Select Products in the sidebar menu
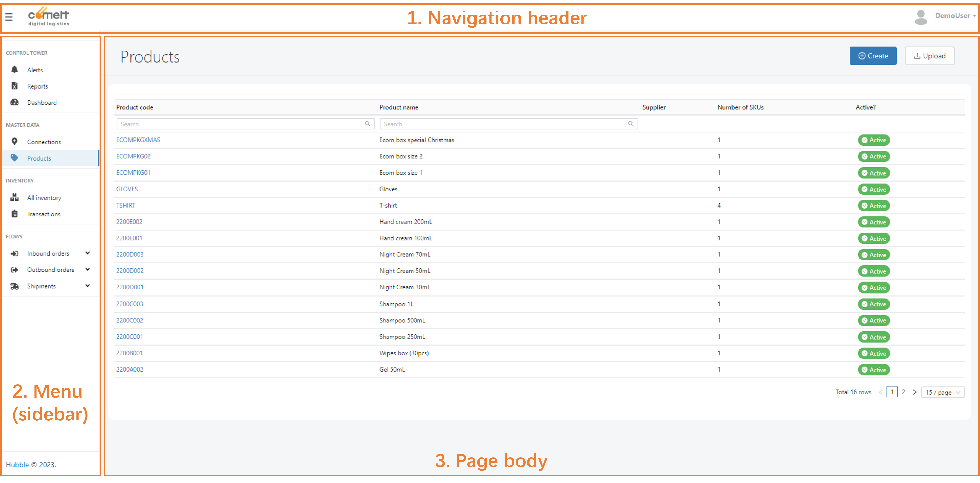Image resolution: width=980 pixels, height=483 pixels. [x=39, y=158]
